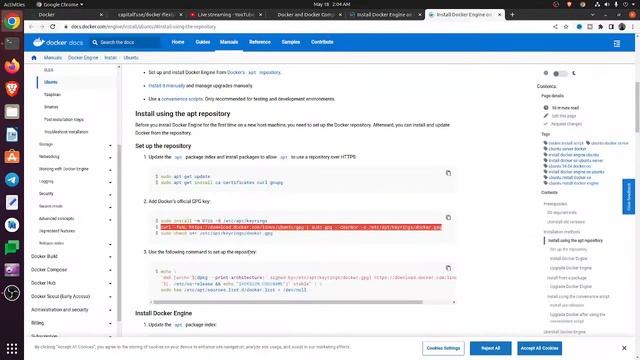Open the Home nav item
The image size is (640, 360).
178,42
